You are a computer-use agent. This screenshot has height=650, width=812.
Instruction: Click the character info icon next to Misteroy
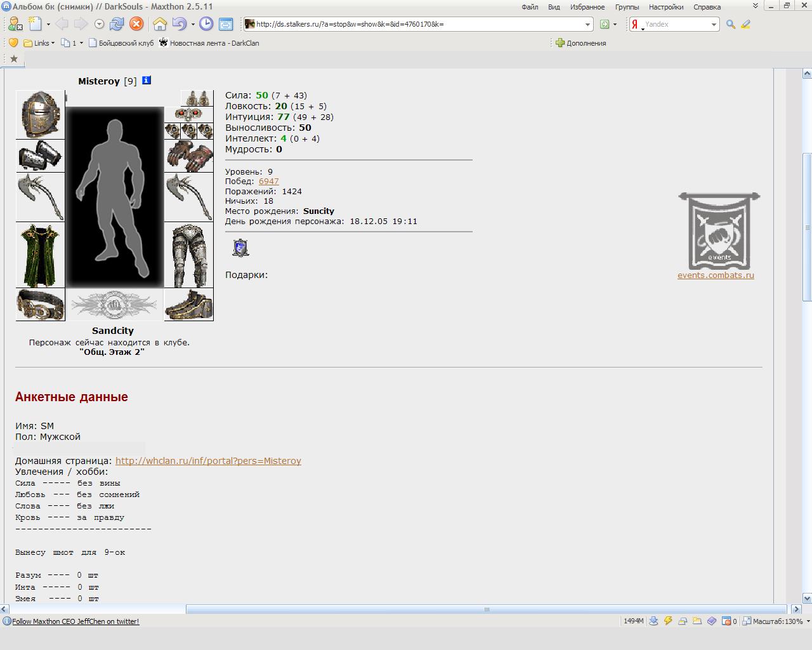(x=147, y=80)
